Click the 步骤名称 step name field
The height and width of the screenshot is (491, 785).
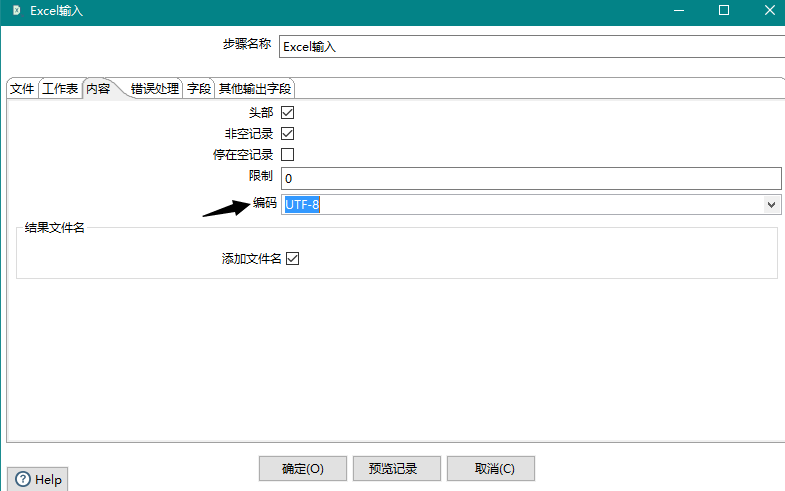532,47
